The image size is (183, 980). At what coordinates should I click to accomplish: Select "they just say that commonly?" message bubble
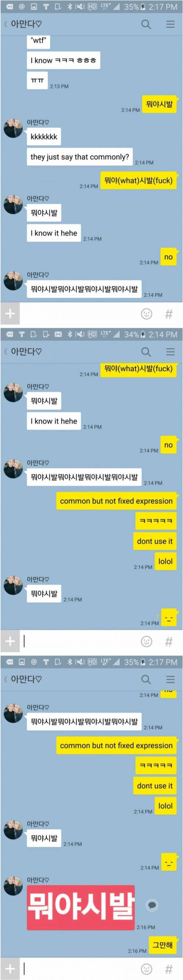(80, 157)
